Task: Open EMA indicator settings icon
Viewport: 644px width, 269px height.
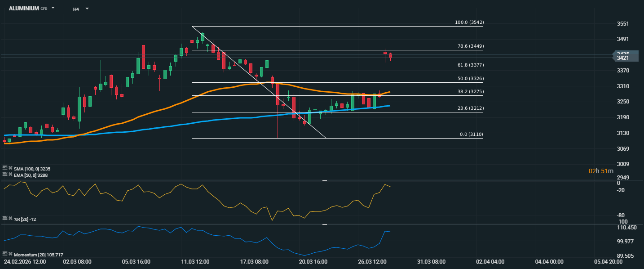Action: point(4,175)
